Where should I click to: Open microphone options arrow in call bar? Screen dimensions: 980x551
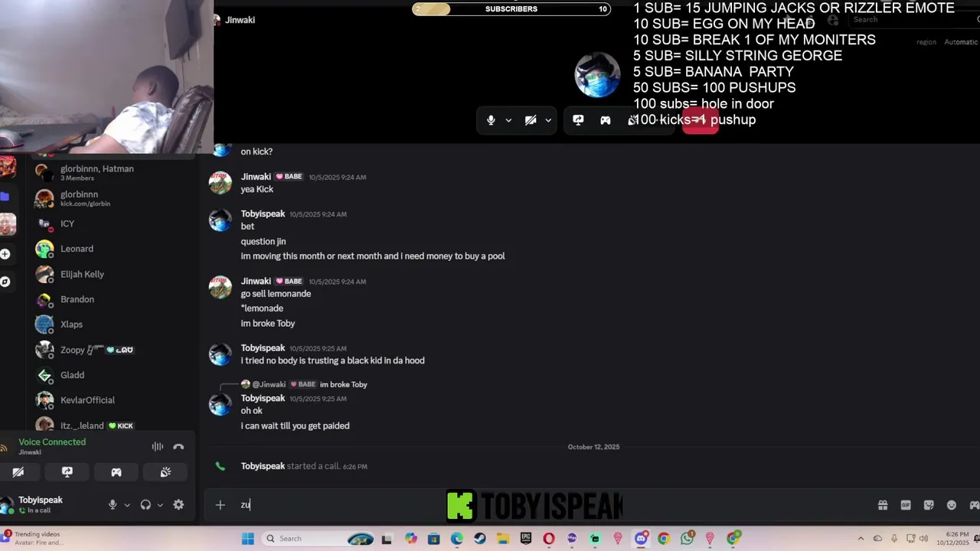coord(508,120)
